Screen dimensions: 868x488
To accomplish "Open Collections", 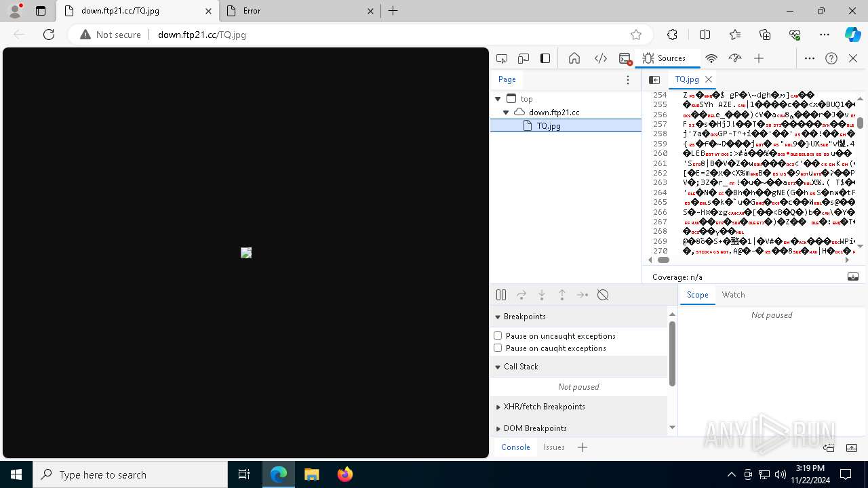I will (765, 35).
